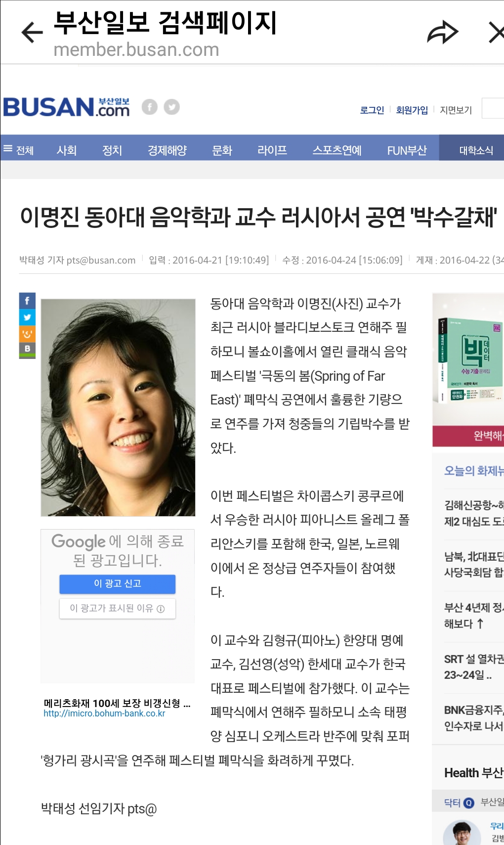This screenshot has height=845, width=504.
Task: Click the 회원가입 link
Action: [x=412, y=110]
